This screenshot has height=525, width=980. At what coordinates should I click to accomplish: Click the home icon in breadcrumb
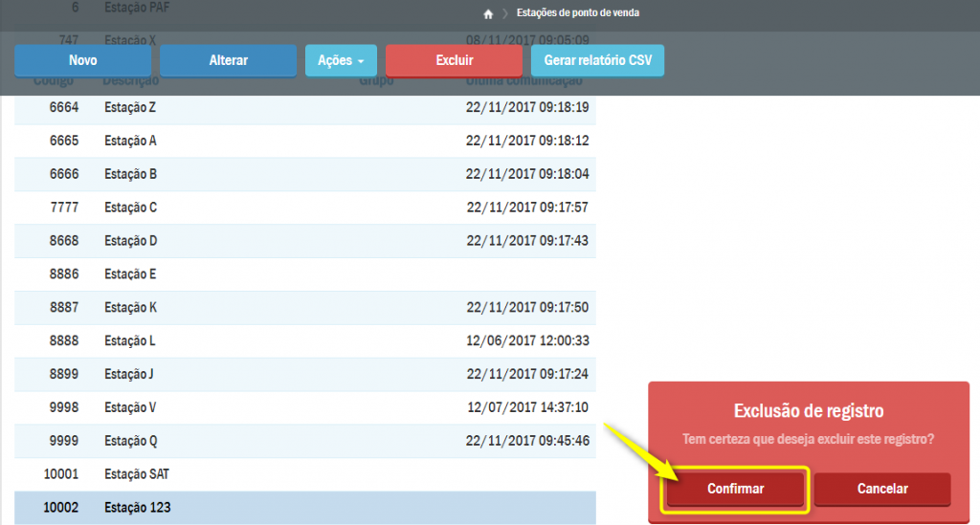(x=488, y=13)
